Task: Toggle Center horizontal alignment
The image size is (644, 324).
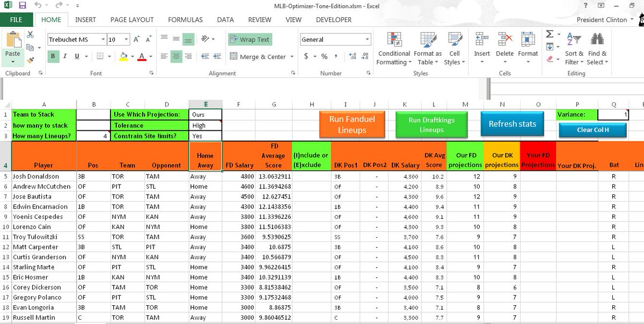Action: [176, 56]
